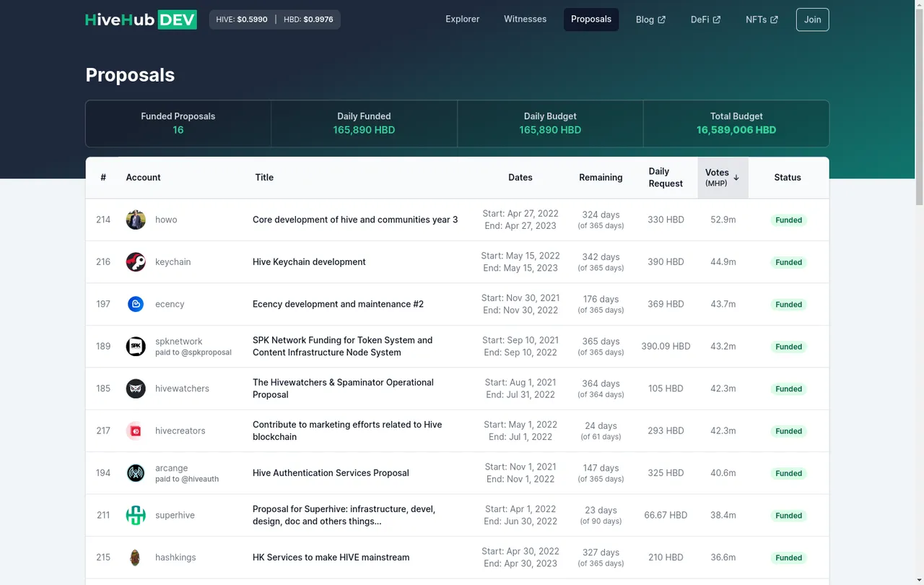Open the Blog external link
This screenshot has height=585, width=924.
point(650,19)
